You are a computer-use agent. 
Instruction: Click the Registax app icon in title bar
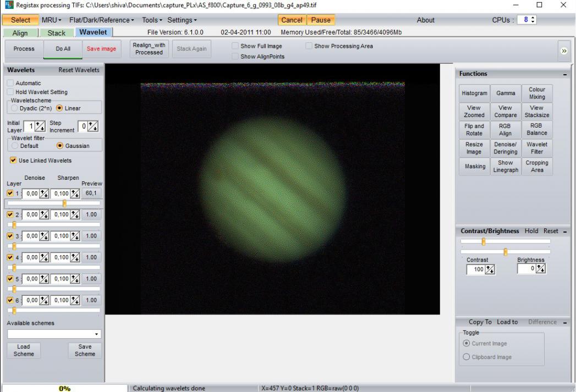pyautogui.click(x=9, y=5)
